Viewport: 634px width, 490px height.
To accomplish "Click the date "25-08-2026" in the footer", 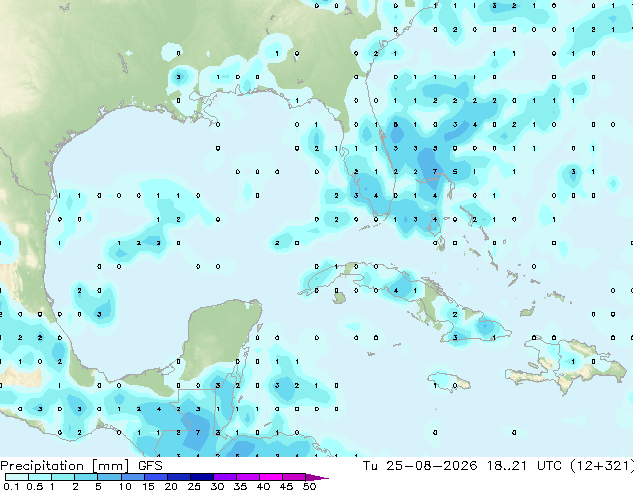I will click(x=431, y=466).
